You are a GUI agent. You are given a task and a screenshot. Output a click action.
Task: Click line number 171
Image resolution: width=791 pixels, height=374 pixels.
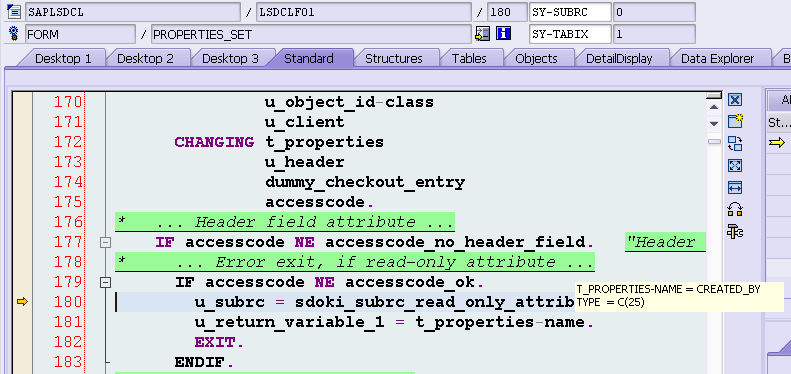tap(68, 122)
